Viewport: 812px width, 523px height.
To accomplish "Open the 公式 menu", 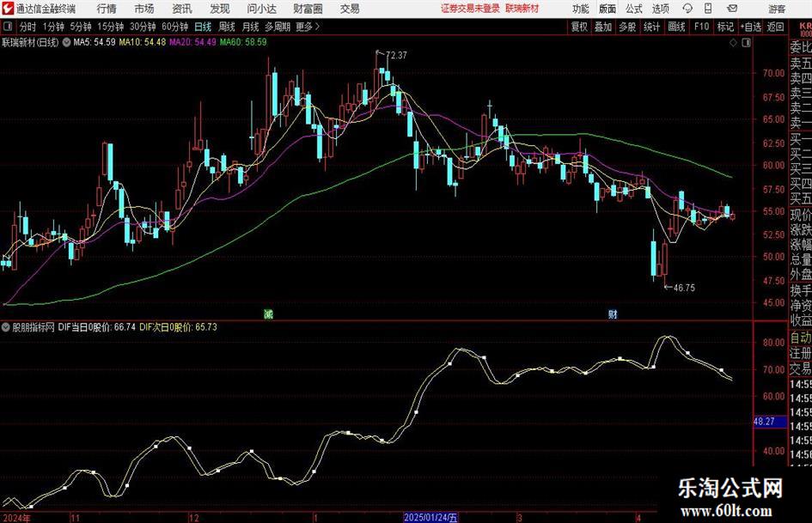I will (x=634, y=9).
